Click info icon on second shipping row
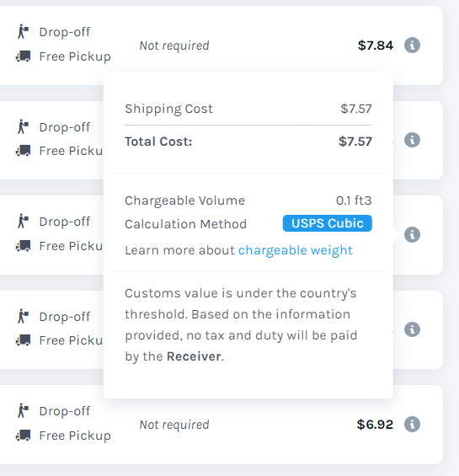 (x=412, y=140)
